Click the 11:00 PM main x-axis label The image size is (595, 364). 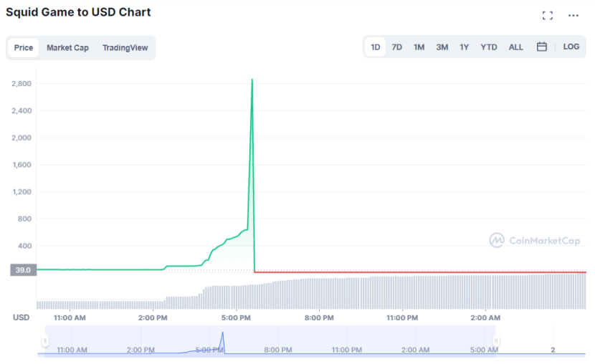coord(402,317)
